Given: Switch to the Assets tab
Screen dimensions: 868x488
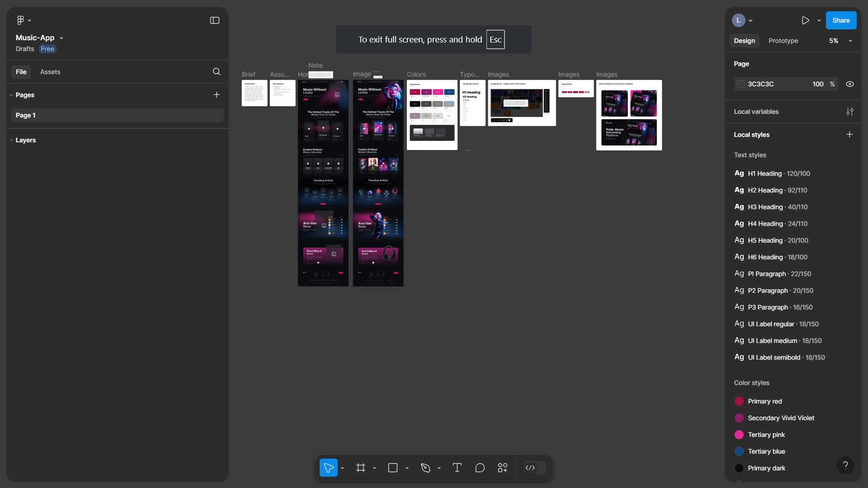Looking at the screenshot, I should pyautogui.click(x=50, y=72).
